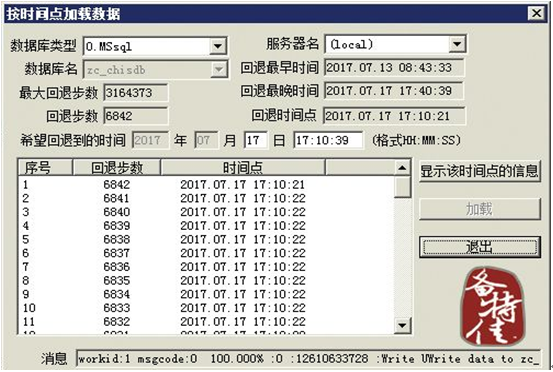The height and width of the screenshot is (372, 553).
Task: Click the 显示该时间点的信息 button
Action: 480,171
